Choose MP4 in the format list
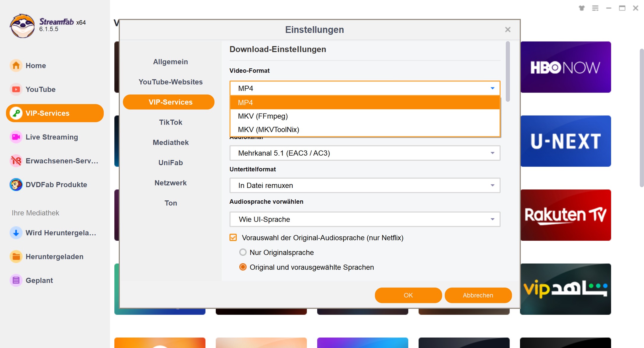The image size is (644, 348). pyautogui.click(x=365, y=103)
